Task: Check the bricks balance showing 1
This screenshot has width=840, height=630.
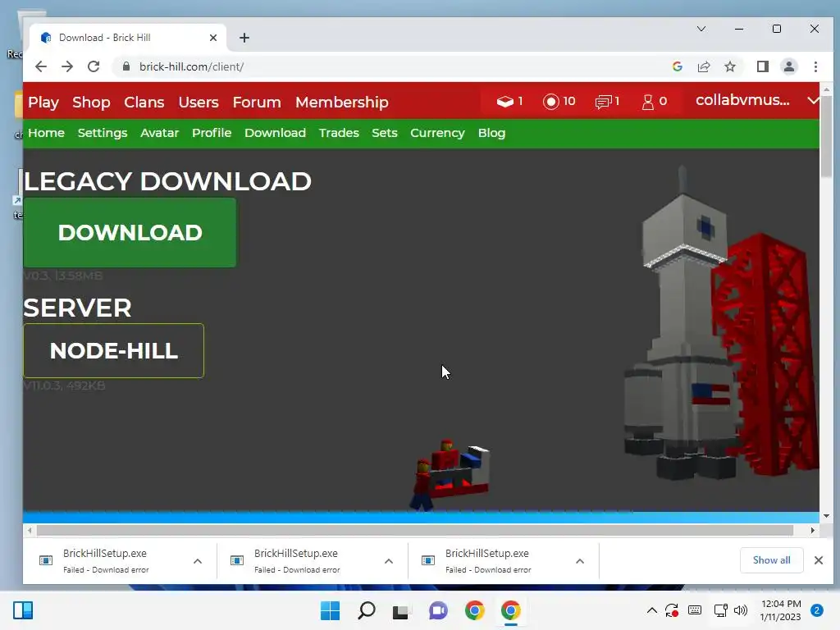Action: [509, 101]
